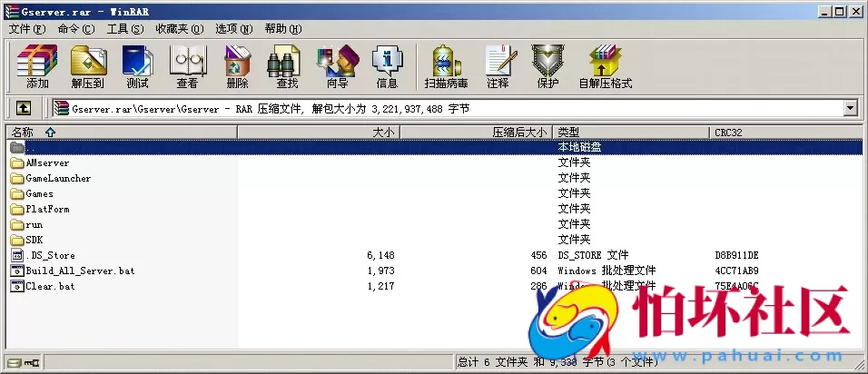Click the size value 1,217

coord(380,286)
